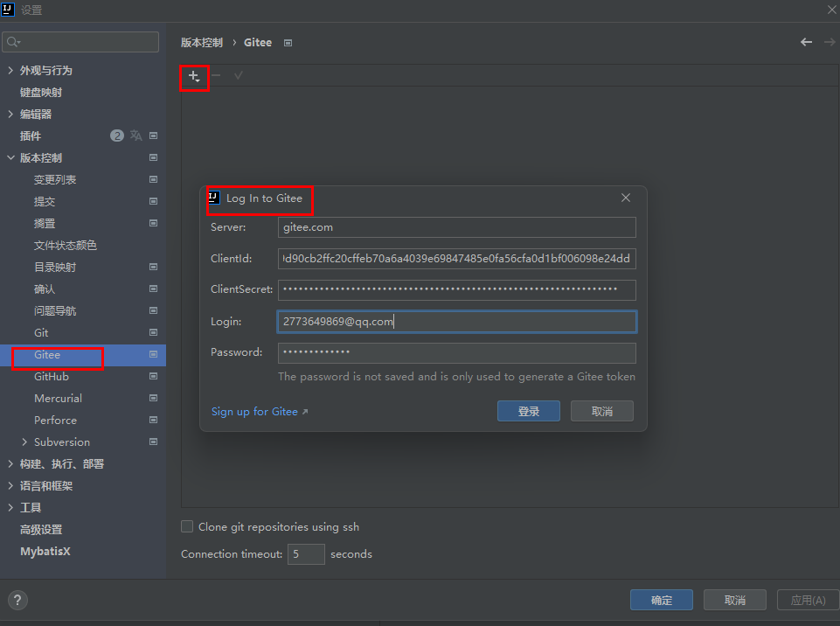The image size is (840, 626).
Task: Collapse the 版本控制 section
Action: 10,157
